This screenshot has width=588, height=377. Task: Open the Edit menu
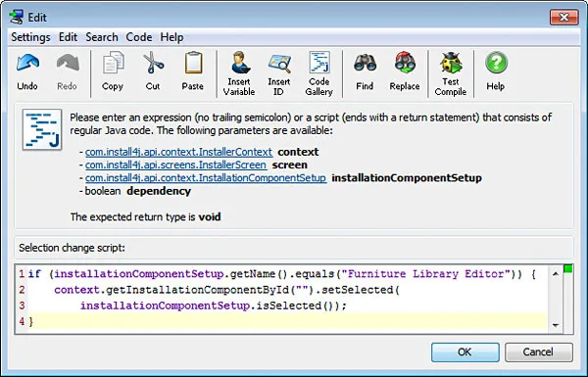tap(68, 37)
